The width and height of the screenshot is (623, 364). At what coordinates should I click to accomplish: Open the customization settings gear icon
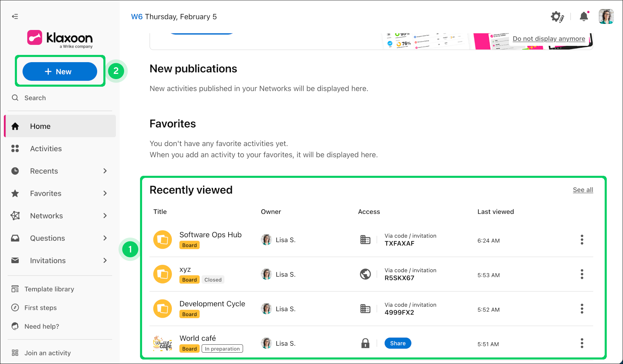[x=557, y=17]
